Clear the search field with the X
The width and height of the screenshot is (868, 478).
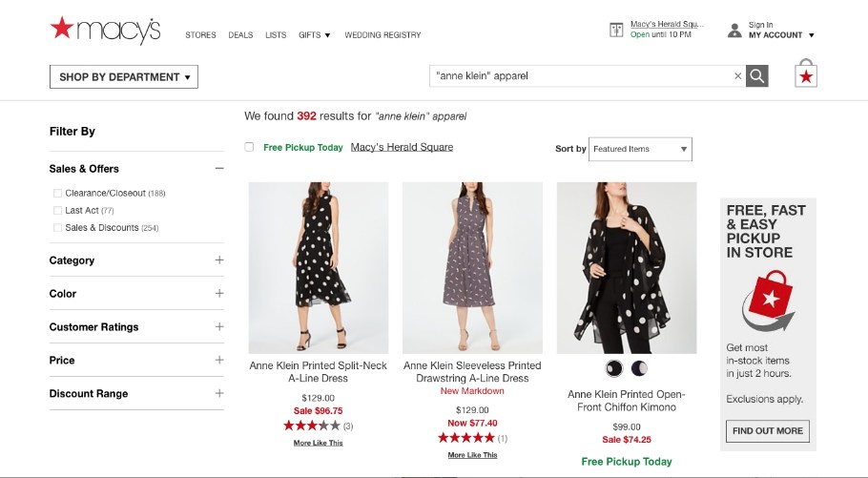pos(737,76)
